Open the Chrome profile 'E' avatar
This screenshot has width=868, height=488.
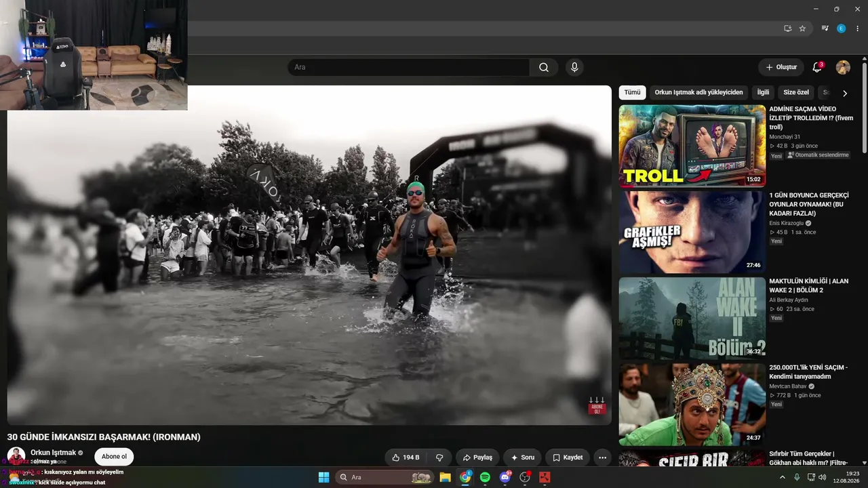point(842,28)
